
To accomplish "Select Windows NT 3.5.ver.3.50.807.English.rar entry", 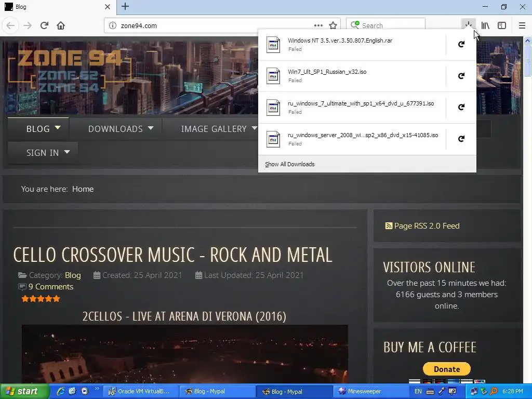I will coord(352,45).
